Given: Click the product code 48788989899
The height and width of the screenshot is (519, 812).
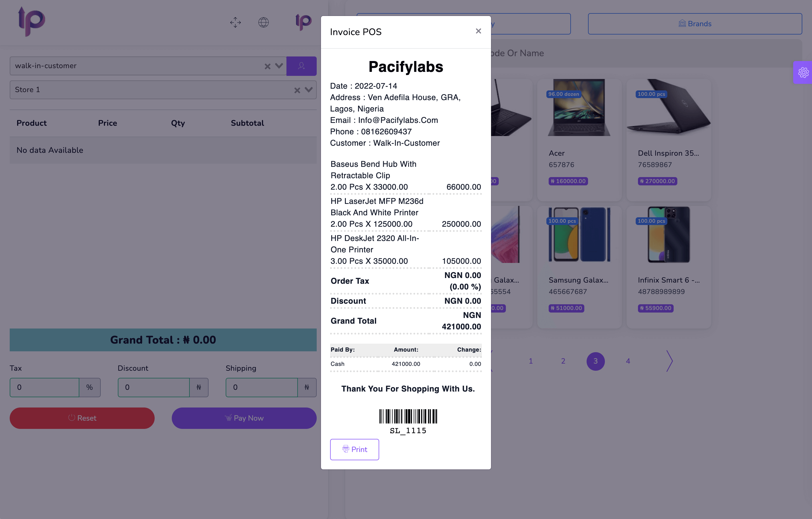Looking at the screenshot, I should click(x=661, y=291).
